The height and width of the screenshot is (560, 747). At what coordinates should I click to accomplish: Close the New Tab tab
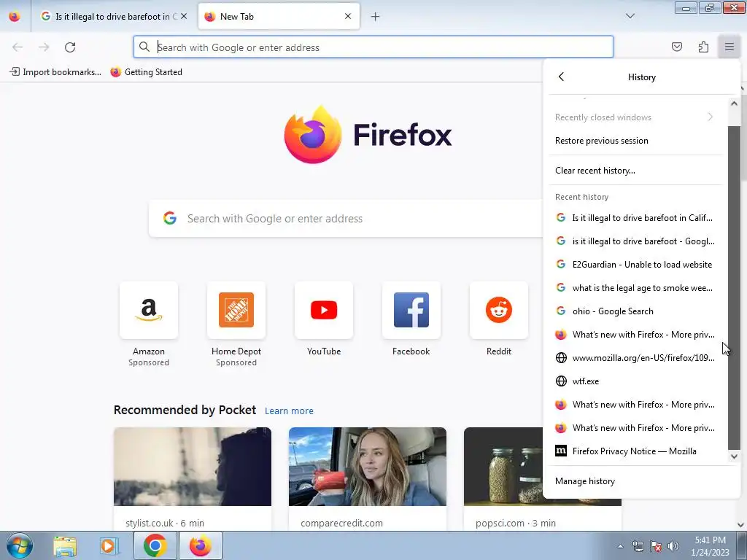coord(348,16)
